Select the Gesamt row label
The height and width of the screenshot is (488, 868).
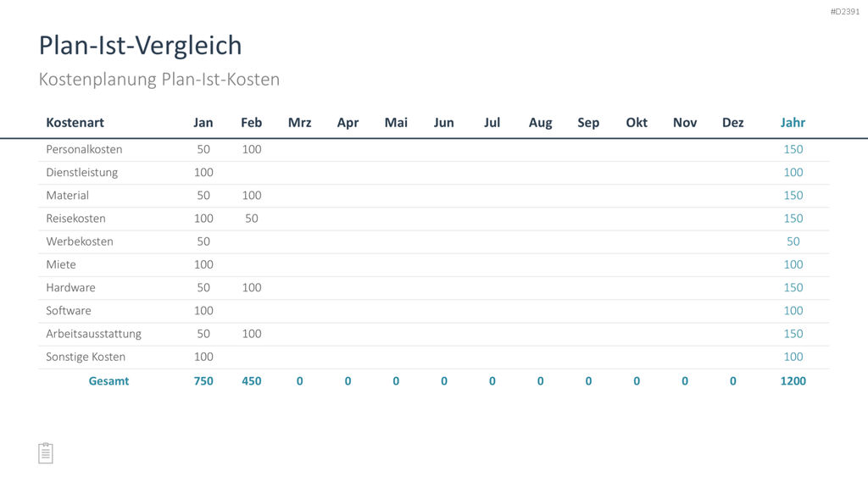pyautogui.click(x=108, y=380)
